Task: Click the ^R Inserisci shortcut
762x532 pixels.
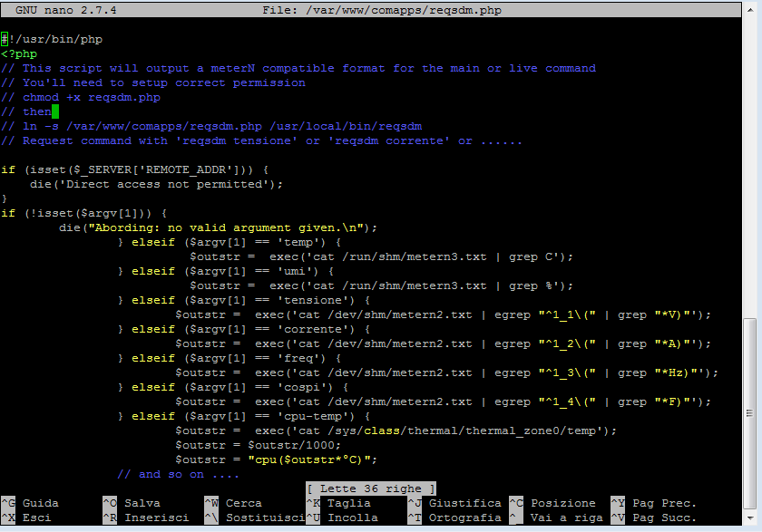Action: 146,517
